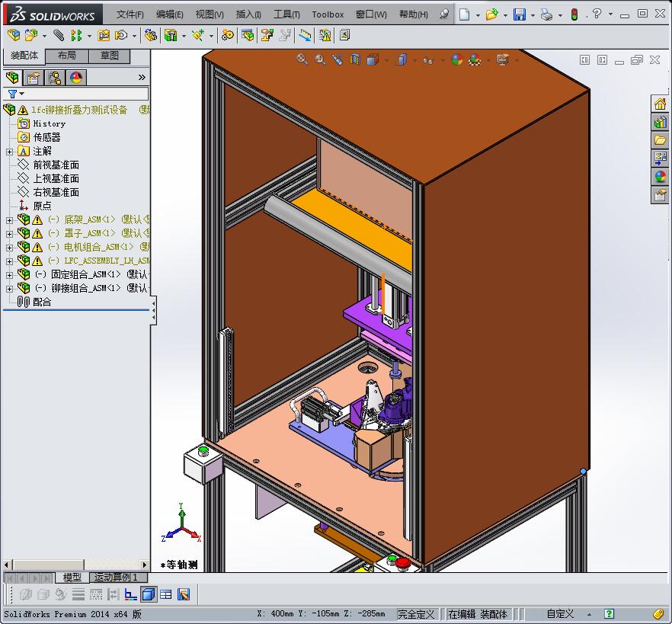This screenshot has height=624, width=672.
Task: Open the DisplayManager tab icon
Action: pyautogui.click(x=76, y=78)
